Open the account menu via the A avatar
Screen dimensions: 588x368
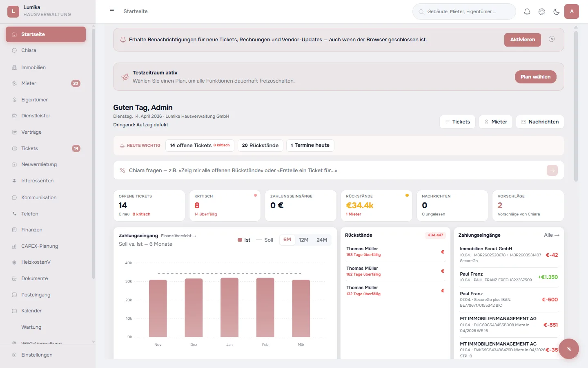coord(572,11)
